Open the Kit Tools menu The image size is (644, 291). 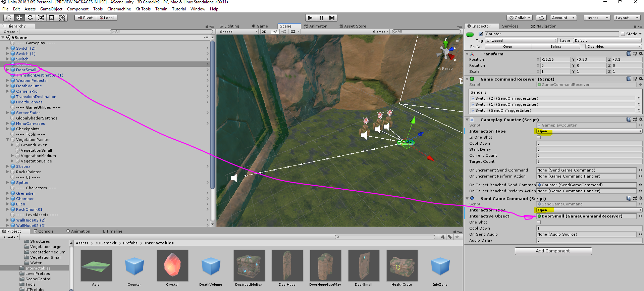[143, 9]
